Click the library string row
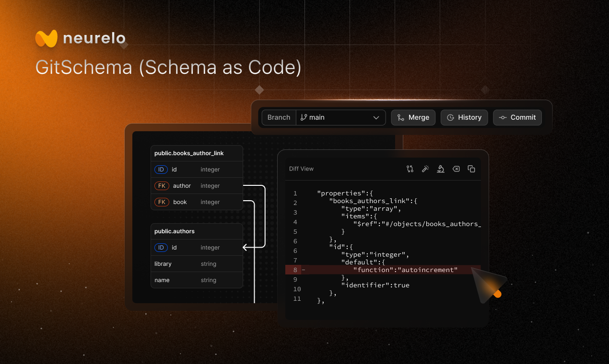 (197, 264)
